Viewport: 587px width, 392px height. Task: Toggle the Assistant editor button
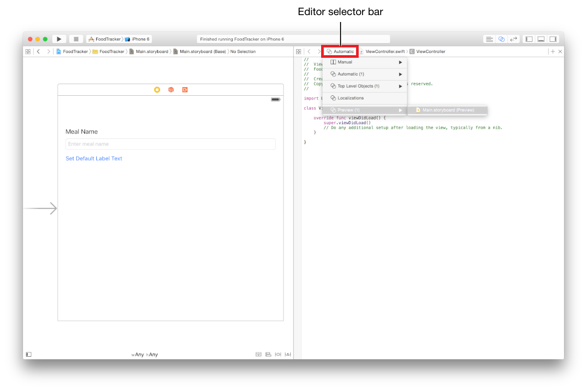[x=502, y=39]
